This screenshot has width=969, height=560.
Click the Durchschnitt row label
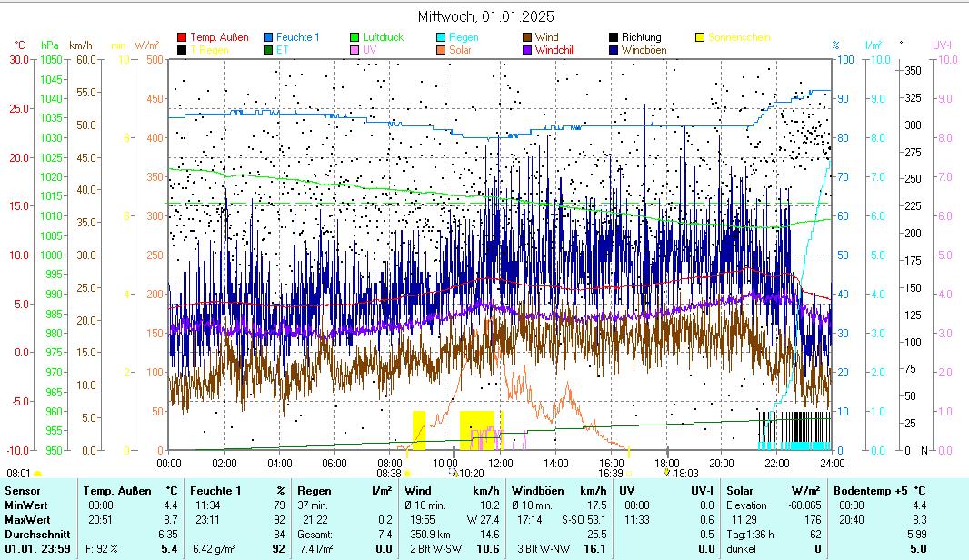point(33,534)
